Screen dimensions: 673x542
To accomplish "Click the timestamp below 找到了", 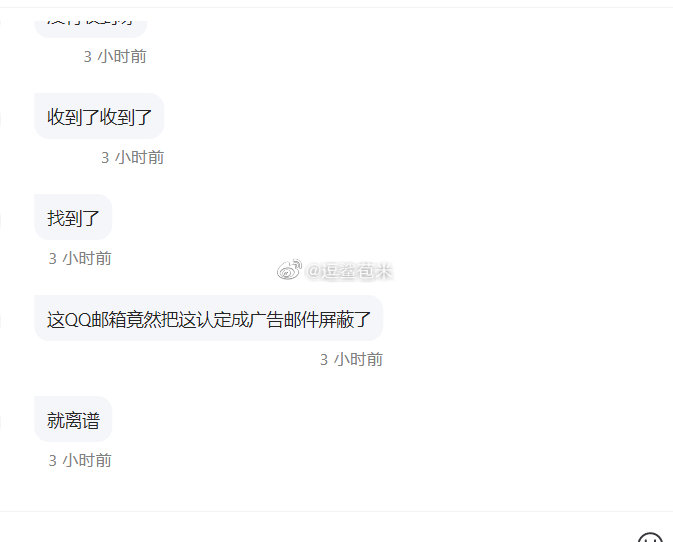I will click(80, 259).
